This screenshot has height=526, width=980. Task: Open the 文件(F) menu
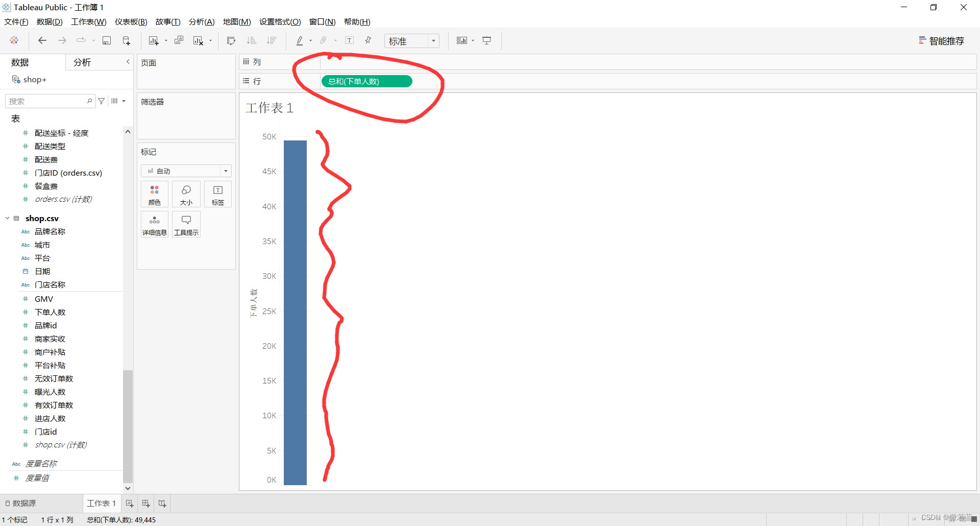point(16,22)
